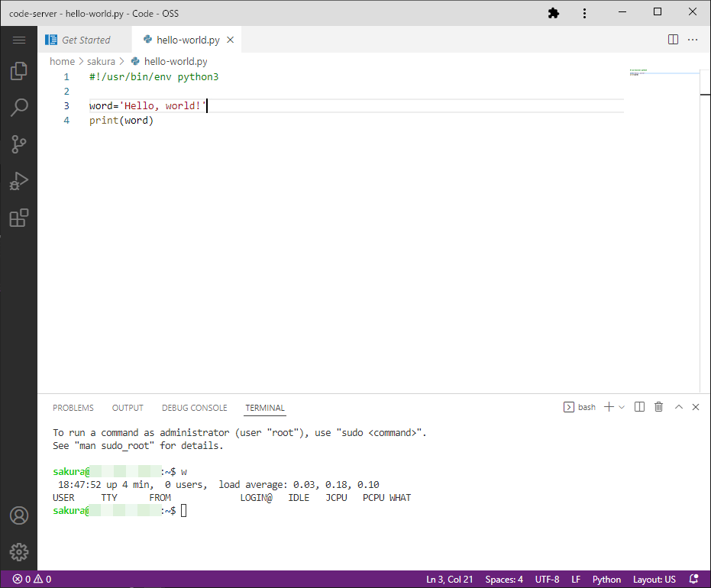The width and height of the screenshot is (711, 588).
Task: Toggle the application hamburger menu
Action: pos(18,40)
